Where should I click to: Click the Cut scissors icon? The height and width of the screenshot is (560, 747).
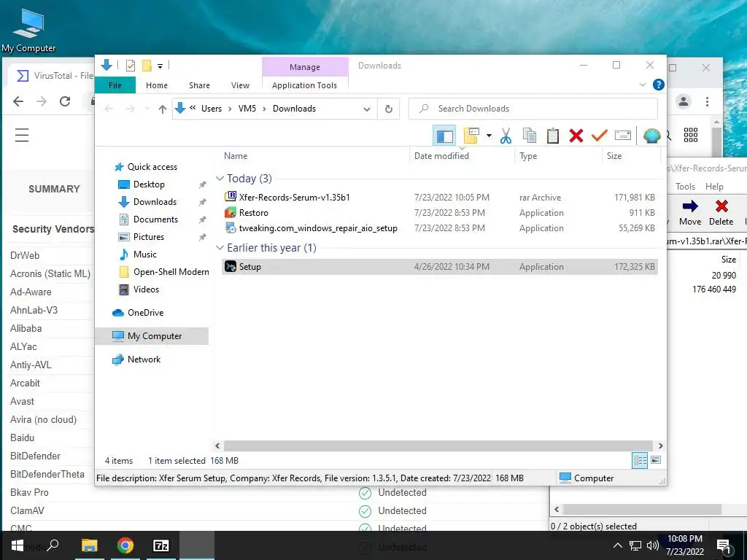pos(506,136)
